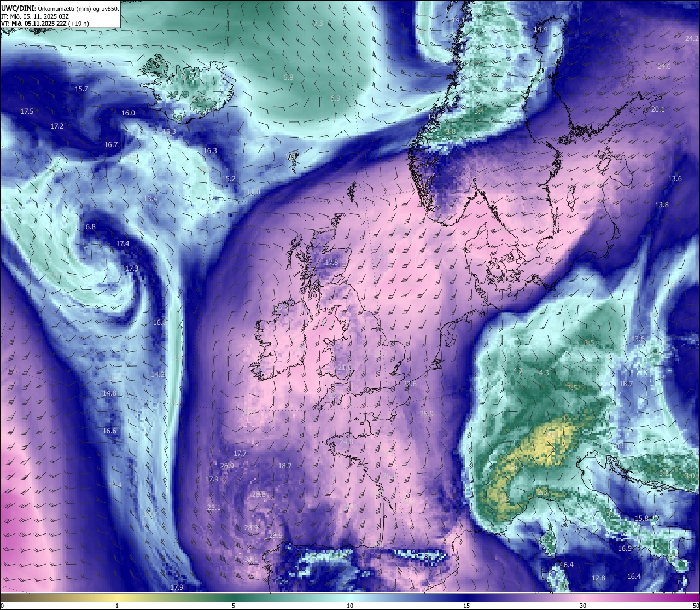Click the 16.5 value west of Italy
Viewport: 700px width, 610px height.
(x=625, y=548)
